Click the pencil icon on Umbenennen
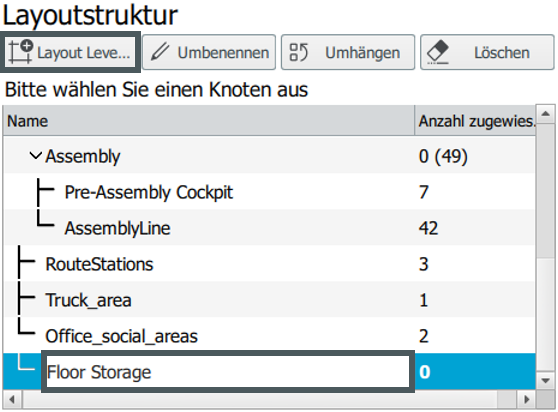This screenshot has height=412, width=558. (160, 52)
